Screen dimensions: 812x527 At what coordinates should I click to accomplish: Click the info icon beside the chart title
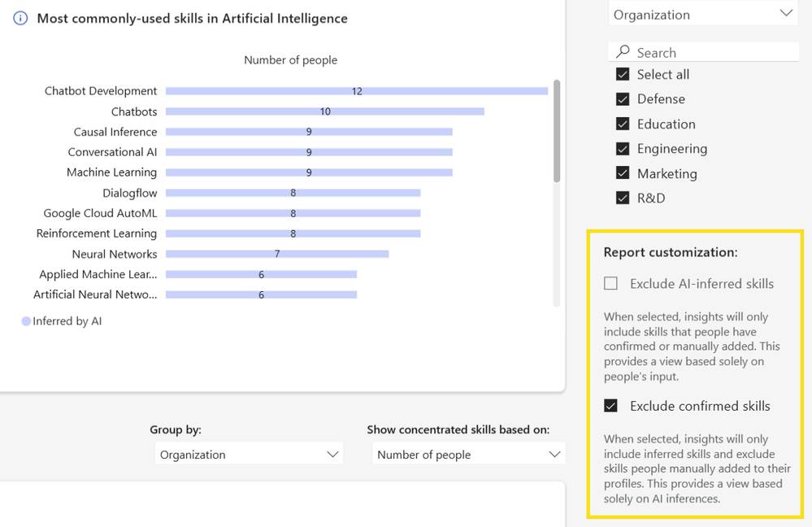pyautogui.click(x=21, y=19)
